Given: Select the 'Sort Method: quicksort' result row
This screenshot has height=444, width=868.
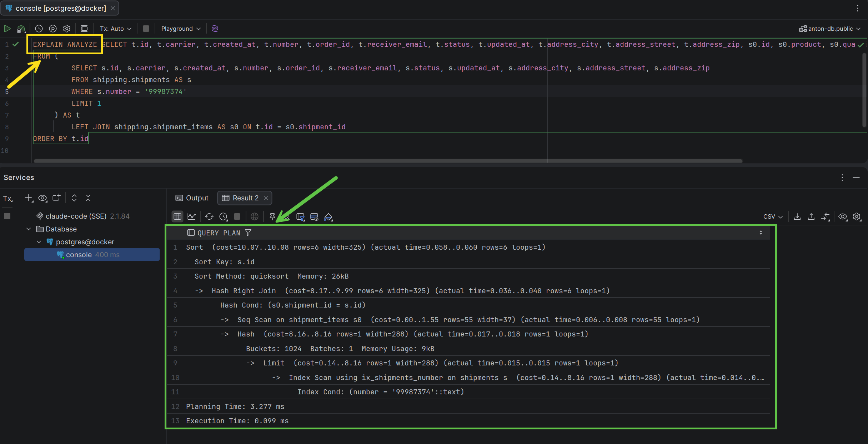Looking at the screenshot, I should pyautogui.click(x=477, y=276).
